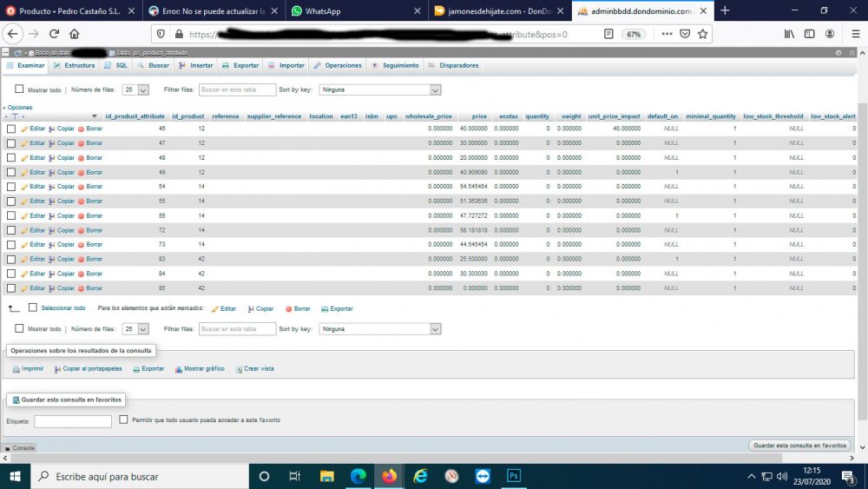This screenshot has height=489, width=868.
Task: Click the volume icon in system tray
Action: 782,476
